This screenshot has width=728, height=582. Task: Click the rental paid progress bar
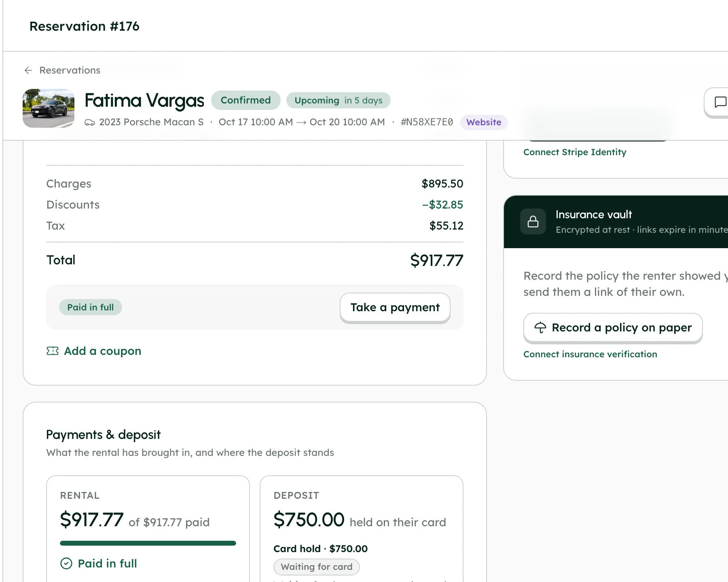148,543
